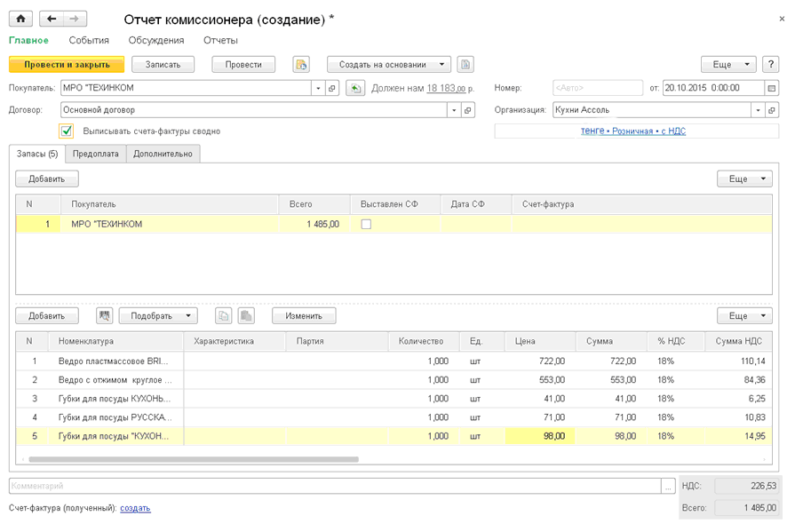Toggle 'Выписывать счета-фактуры сводно' checkbox

pyautogui.click(x=67, y=131)
